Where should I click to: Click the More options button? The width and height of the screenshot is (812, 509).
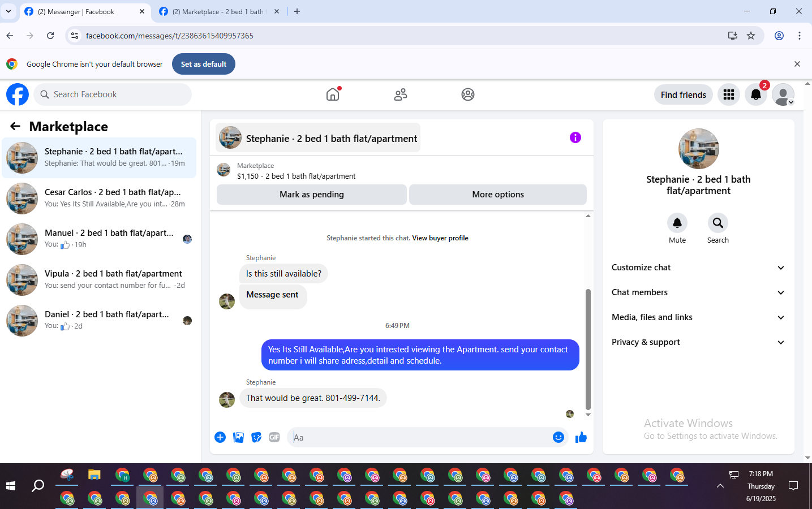point(498,195)
